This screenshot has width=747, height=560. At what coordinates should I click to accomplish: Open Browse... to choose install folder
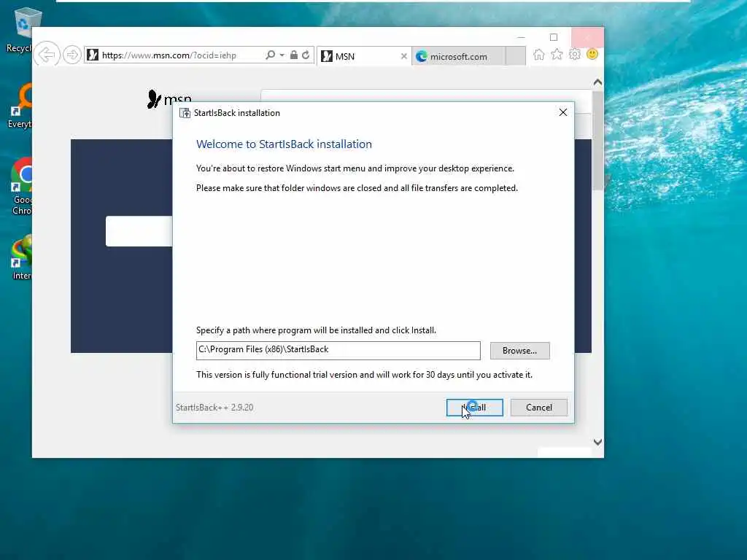tap(519, 351)
